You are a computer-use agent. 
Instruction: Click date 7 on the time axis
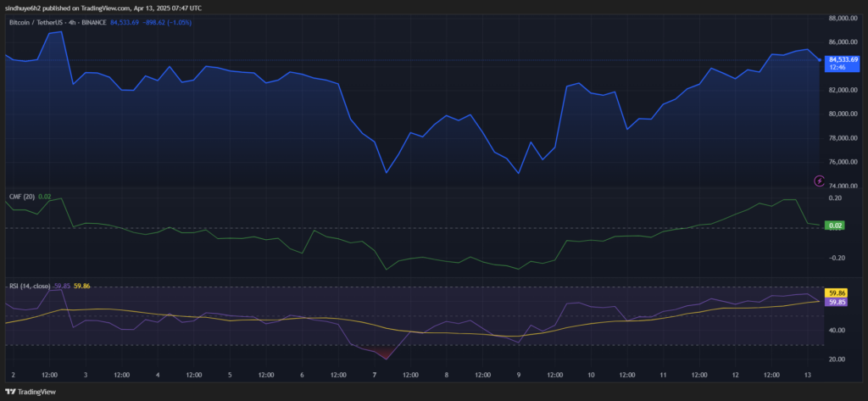click(375, 374)
